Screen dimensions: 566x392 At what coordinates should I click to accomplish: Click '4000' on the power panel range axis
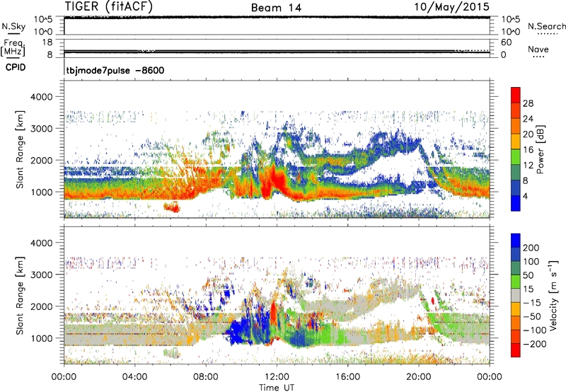(x=42, y=97)
